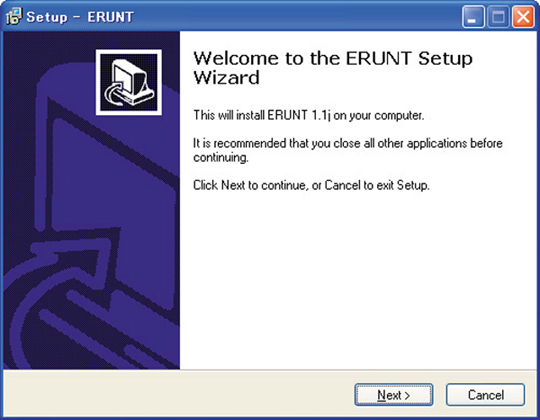Click the empty white area below the instructions
This screenshot has height=420, width=540.
(x=358, y=279)
